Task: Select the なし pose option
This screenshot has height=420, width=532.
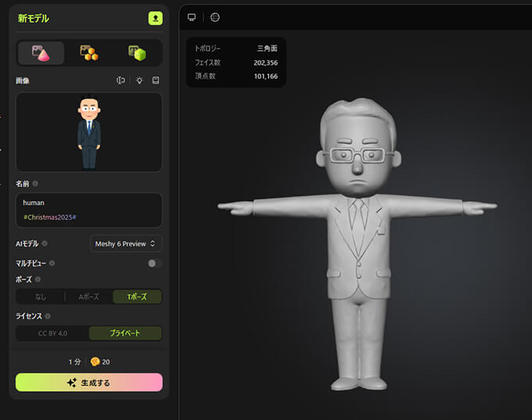Action: point(41,297)
